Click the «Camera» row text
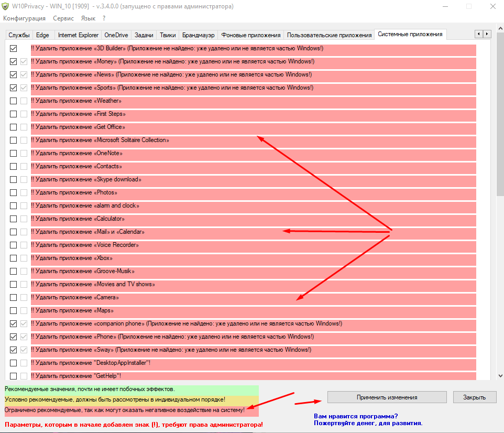Screen dimensions: 504x433 coord(75,297)
